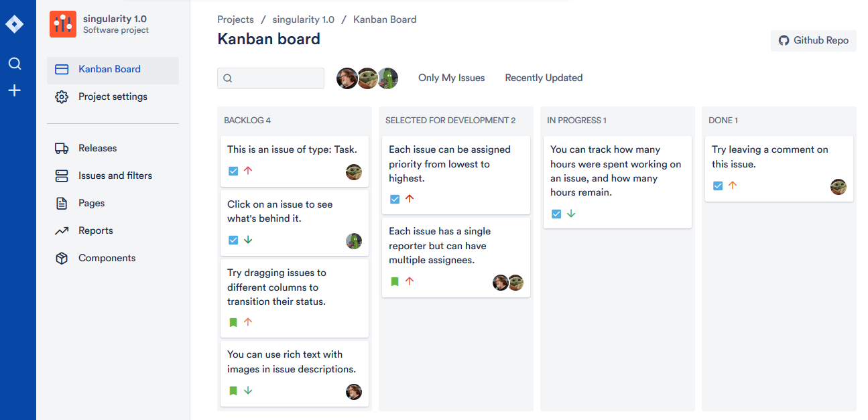The height and width of the screenshot is (420, 868).
Task: Toggle the Recently Updated filter
Action: coord(544,78)
